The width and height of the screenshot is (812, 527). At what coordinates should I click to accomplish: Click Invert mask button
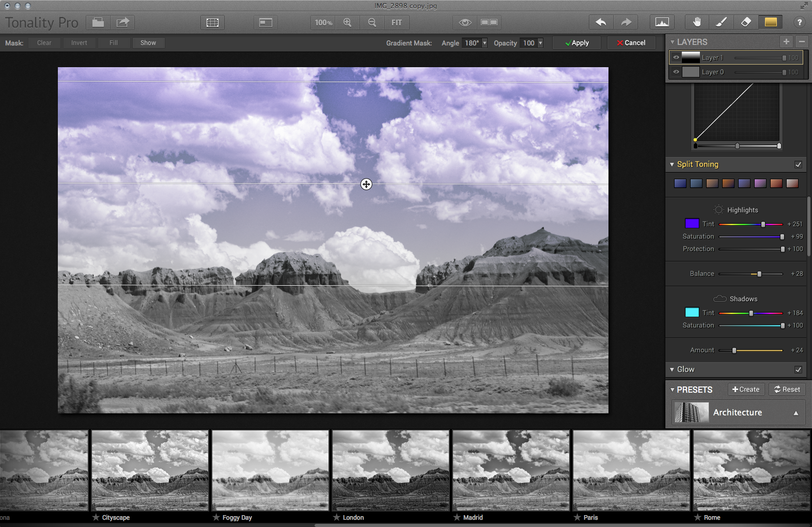79,43
